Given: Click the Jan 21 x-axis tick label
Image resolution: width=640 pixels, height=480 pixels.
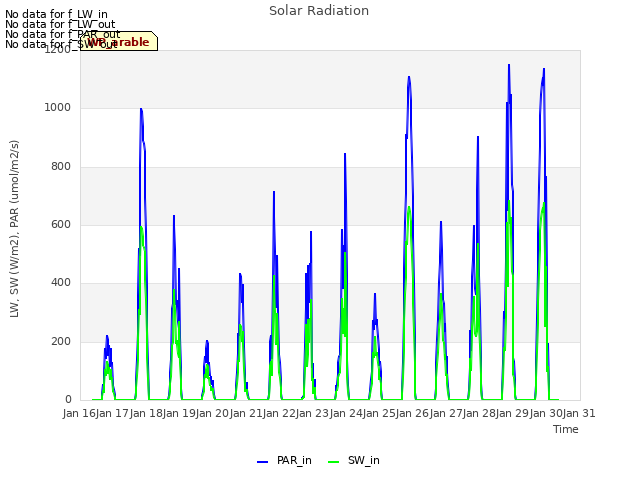Looking at the screenshot, I should pos(246,413).
